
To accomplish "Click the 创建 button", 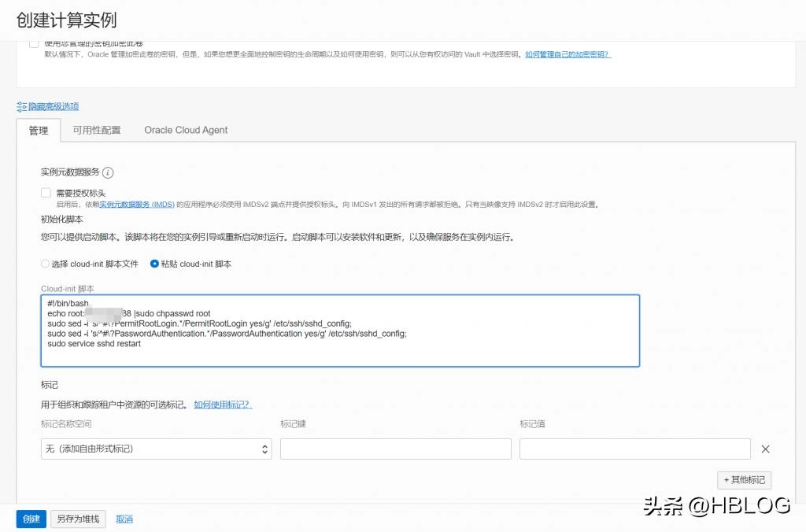I will (x=31, y=519).
